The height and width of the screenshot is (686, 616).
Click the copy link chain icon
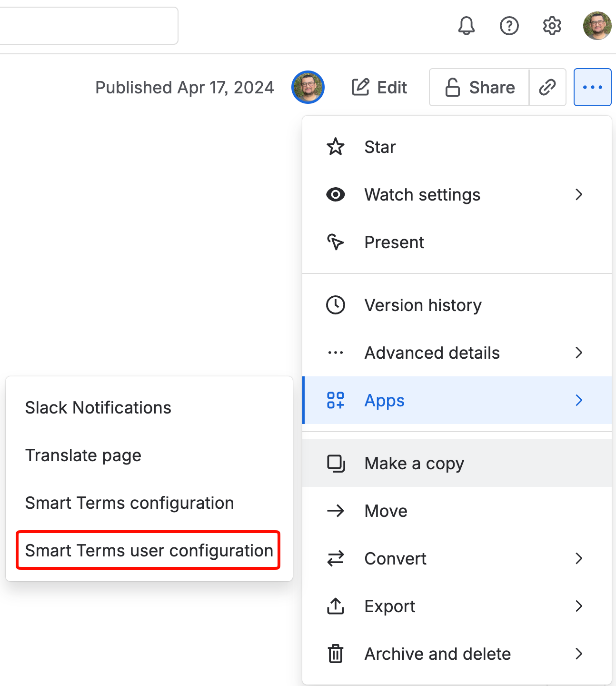pyautogui.click(x=547, y=87)
